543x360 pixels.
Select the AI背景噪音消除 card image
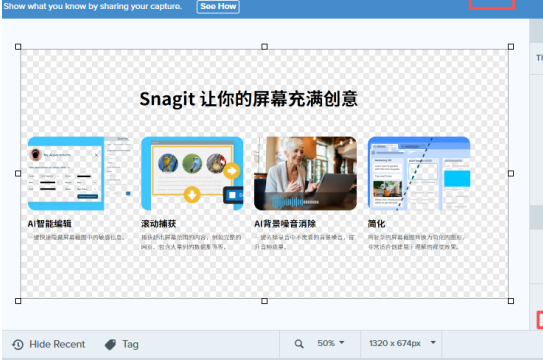click(305, 173)
